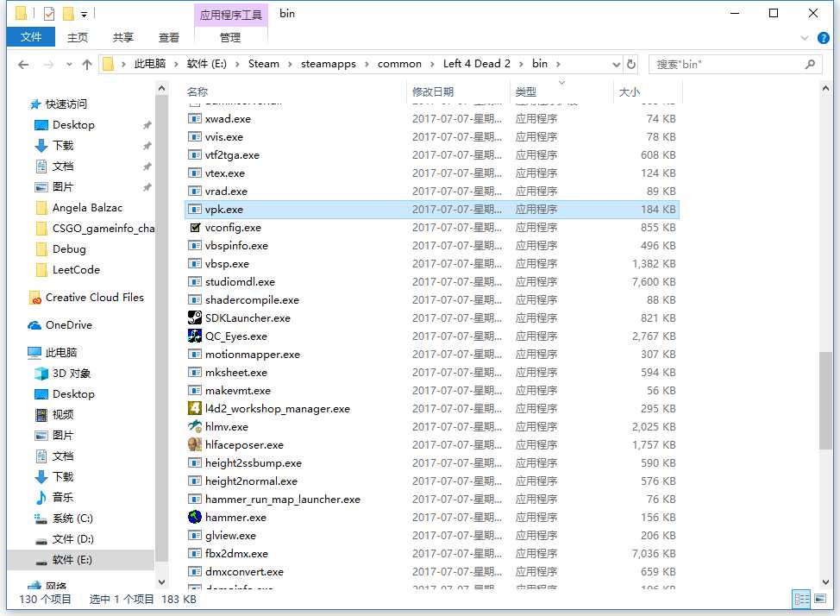This screenshot has width=840, height=616.
Task: Expand the chevron after Left 4 Dead 2
Action: [x=521, y=65]
